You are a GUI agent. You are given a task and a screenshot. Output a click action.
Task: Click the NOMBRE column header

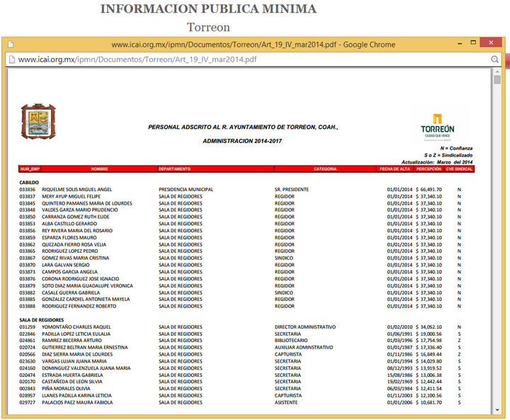click(x=99, y=169)
